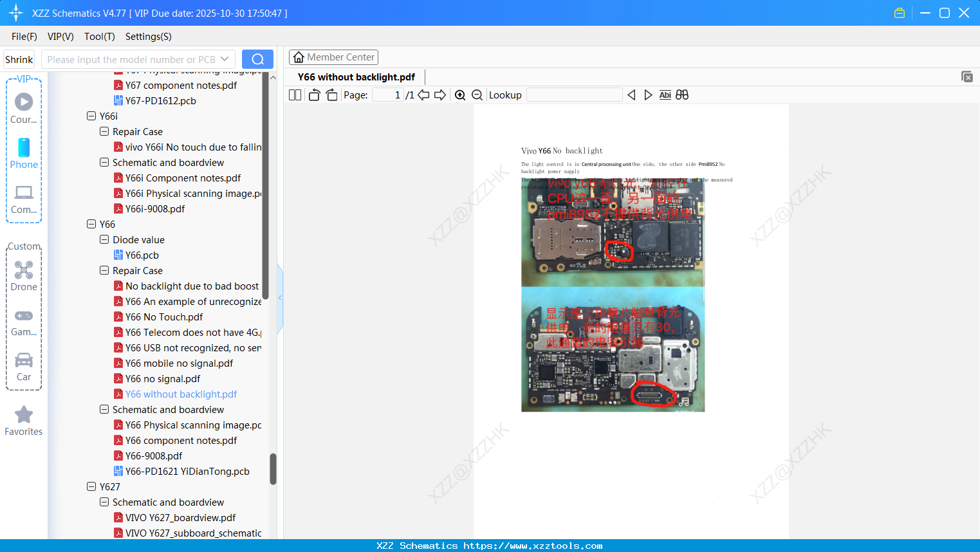Select the Car category in sidebar

point(24,367)
